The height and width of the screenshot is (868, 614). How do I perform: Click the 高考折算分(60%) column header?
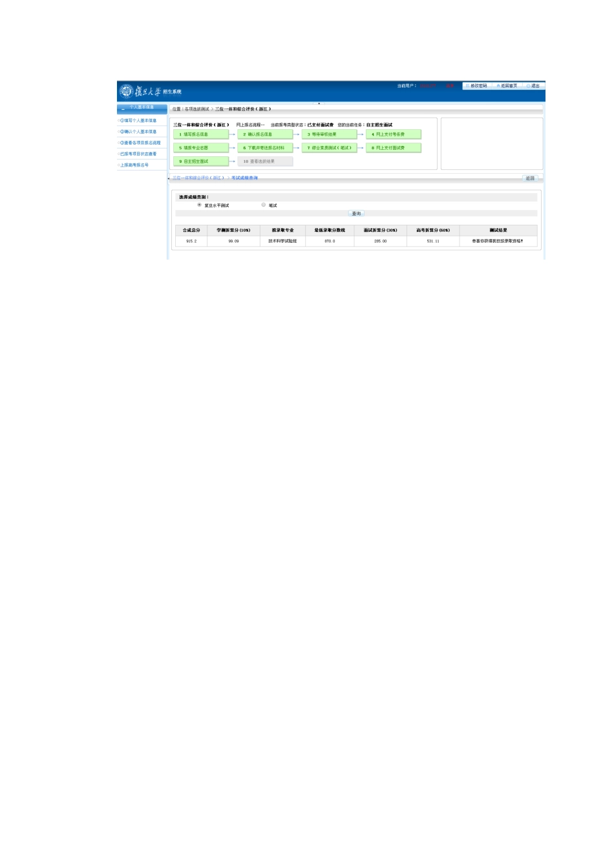433,230
